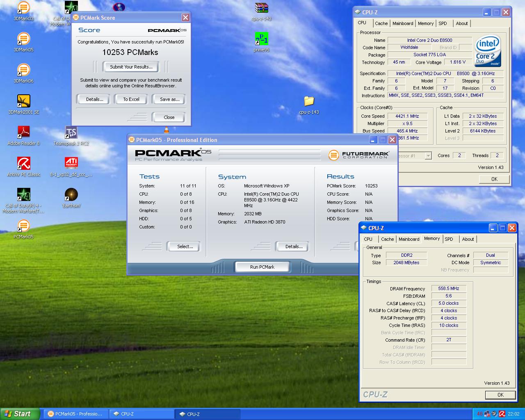
Task: Export results with To Excel button
Action: coord(131,99)
